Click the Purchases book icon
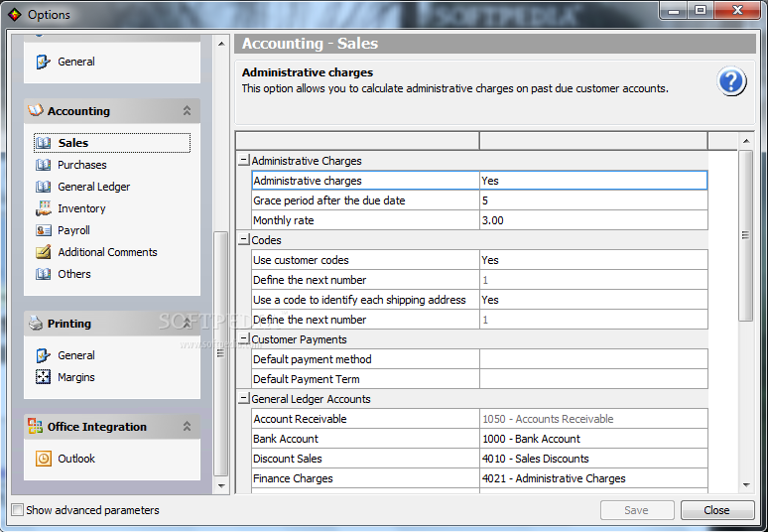 pos(43,165)
